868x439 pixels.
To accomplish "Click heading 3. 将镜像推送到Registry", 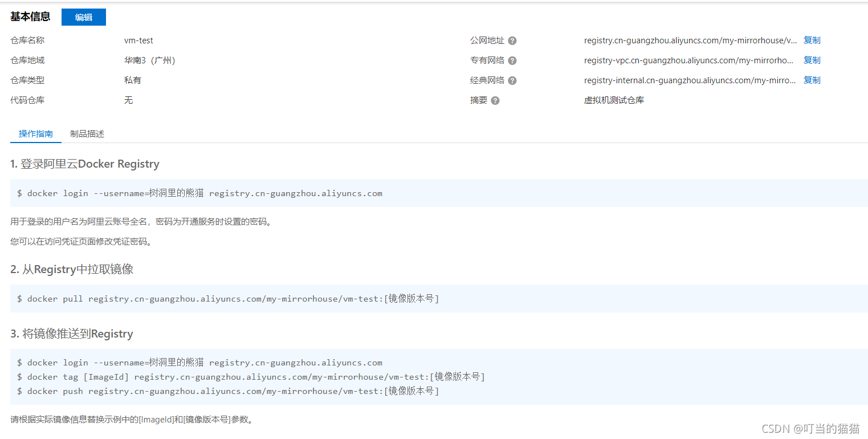I will click(x=72, y=334).
